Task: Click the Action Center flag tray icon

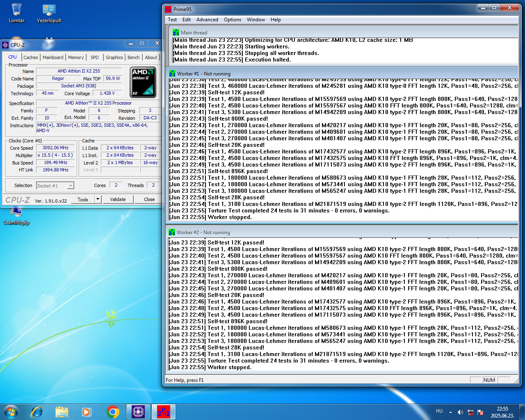Action: (x=480, y=412)
